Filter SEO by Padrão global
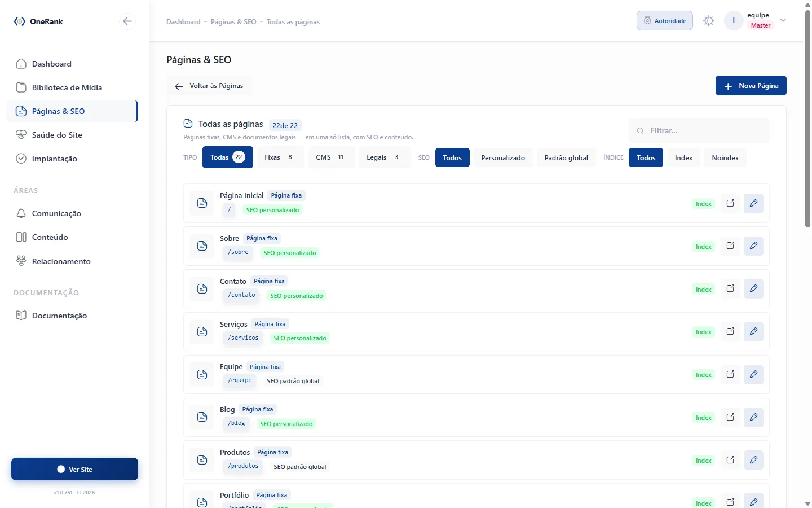 click(566, 157)
